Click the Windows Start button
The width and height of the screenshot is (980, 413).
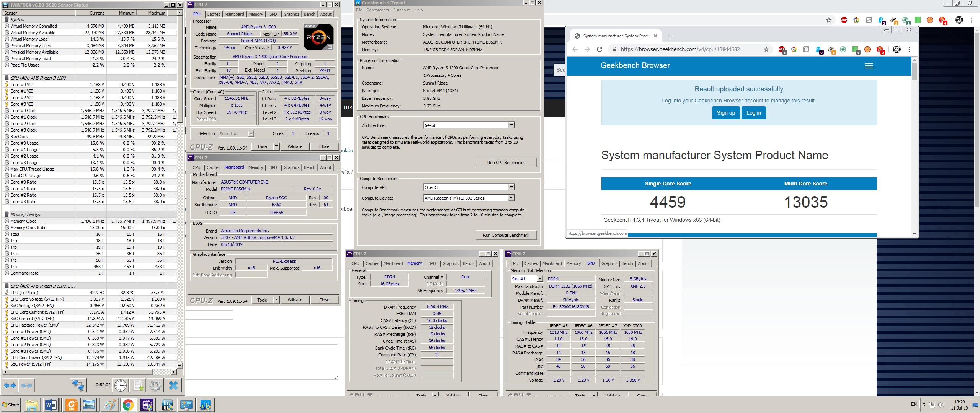(x=11, y=405)
